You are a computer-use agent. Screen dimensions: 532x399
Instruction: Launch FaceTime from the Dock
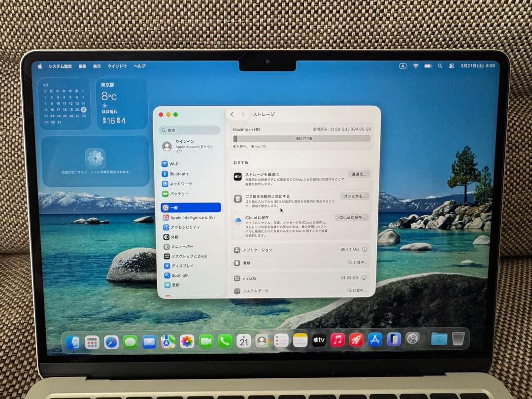click(x=206, y=341)
